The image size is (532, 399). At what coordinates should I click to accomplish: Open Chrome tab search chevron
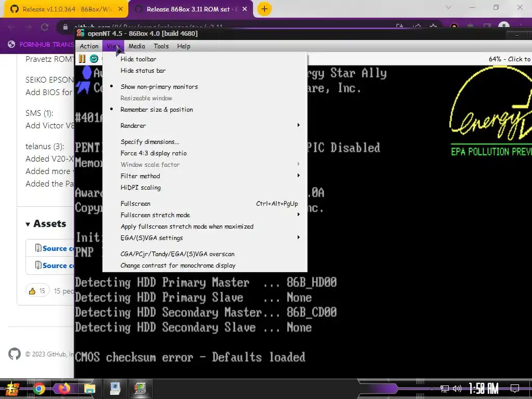tap(448, 7)
